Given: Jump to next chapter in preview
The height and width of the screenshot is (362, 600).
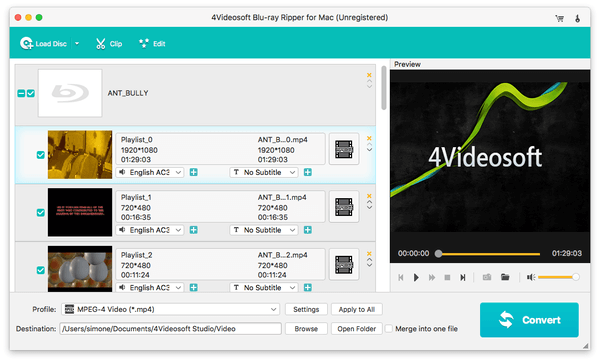Looking at the screenshot, I should (x=463, y=277).
